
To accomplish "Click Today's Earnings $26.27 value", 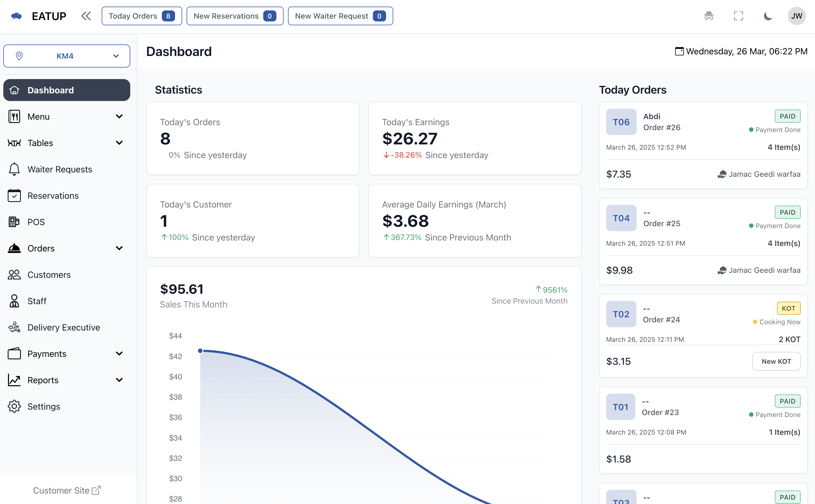I will tap(409, 139).
